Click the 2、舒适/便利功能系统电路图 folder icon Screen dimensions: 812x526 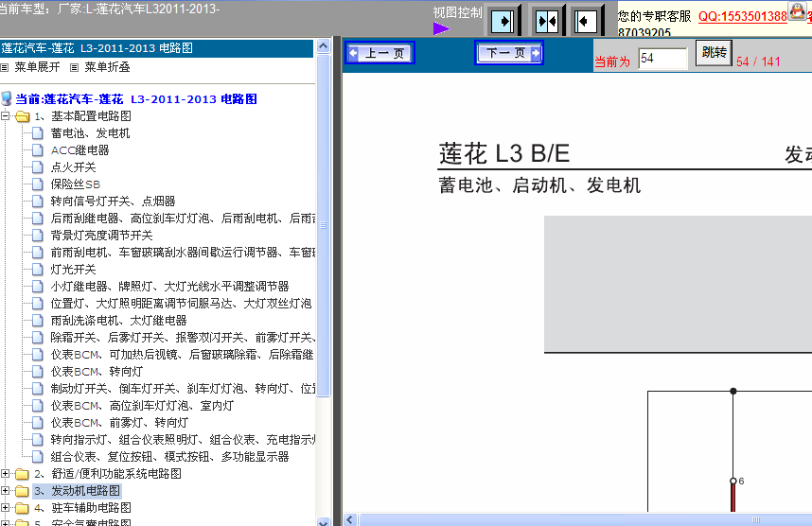coord(22,474)
